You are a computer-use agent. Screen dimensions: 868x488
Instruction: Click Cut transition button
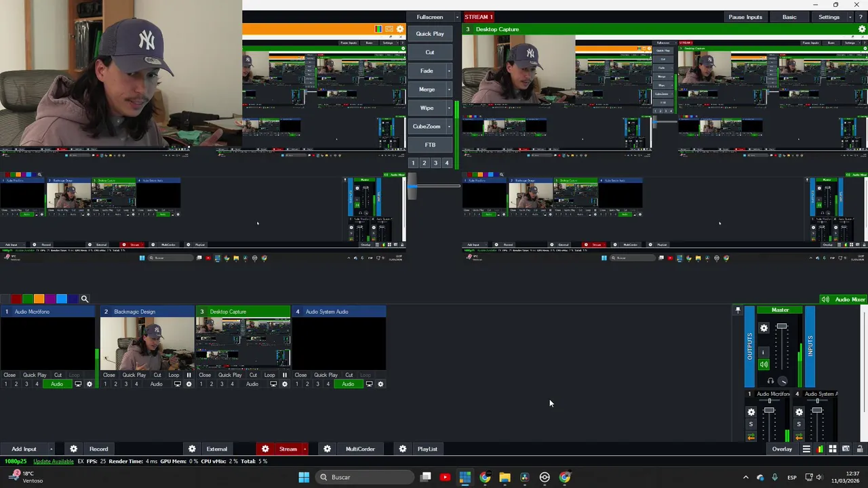click(x=430, y=52)
